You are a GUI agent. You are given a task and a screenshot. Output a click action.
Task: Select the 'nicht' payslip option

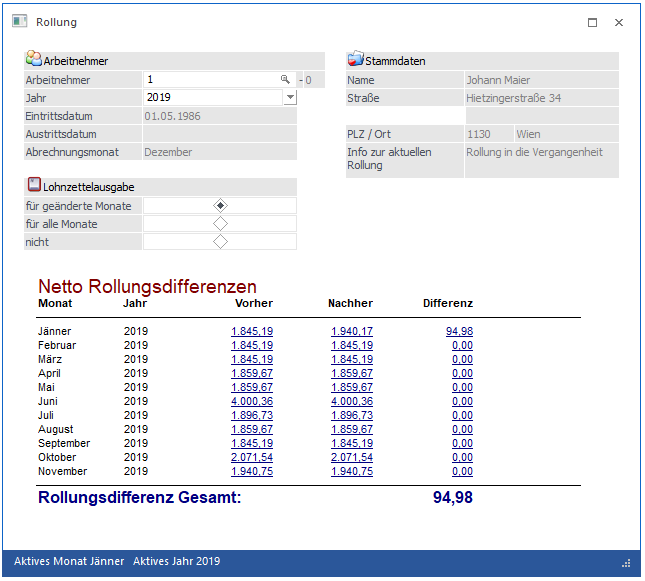tap(220, 241)
